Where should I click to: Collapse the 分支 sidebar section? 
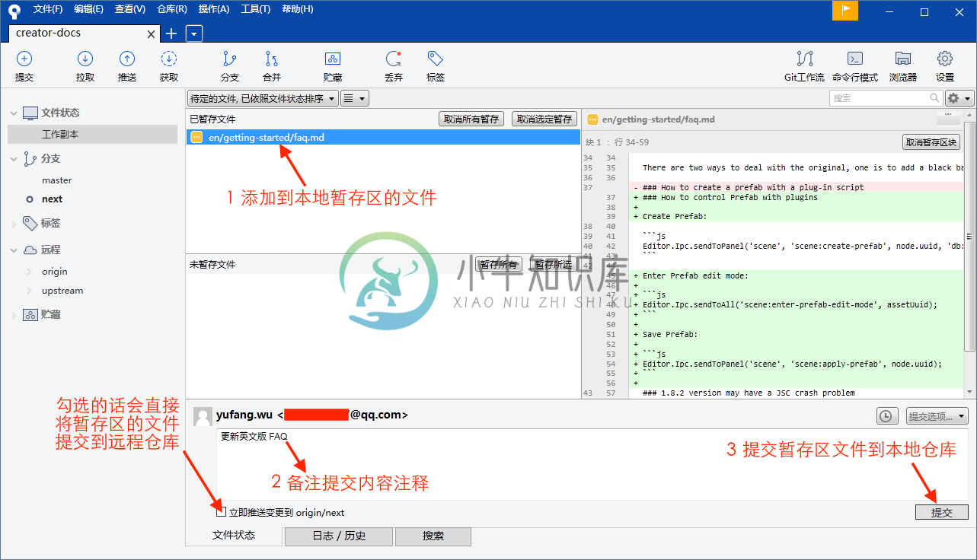tap(13, 159)
